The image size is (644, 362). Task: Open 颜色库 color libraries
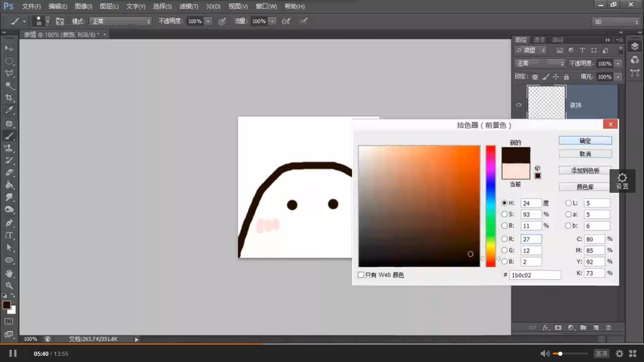click(585, 187)
